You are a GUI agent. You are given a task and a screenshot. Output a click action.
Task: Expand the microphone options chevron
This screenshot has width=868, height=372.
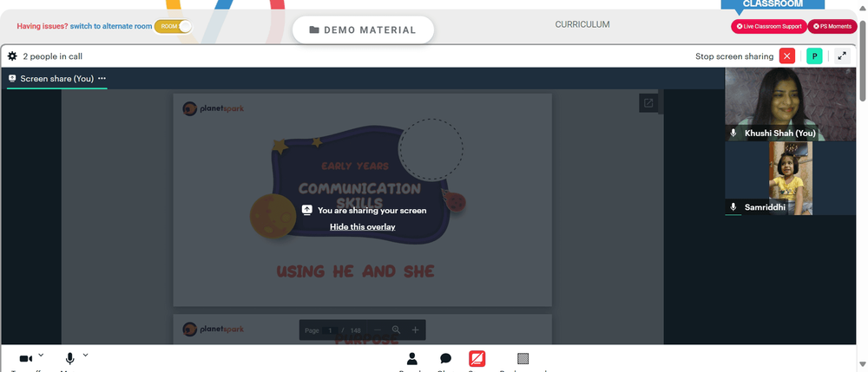click(x=85, y=355)
